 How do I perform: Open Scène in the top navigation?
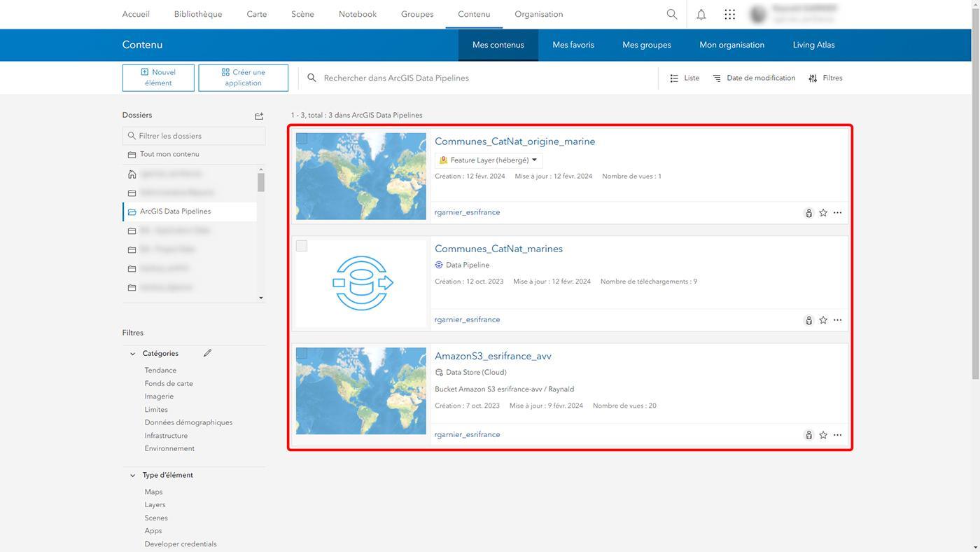[302, 14]
